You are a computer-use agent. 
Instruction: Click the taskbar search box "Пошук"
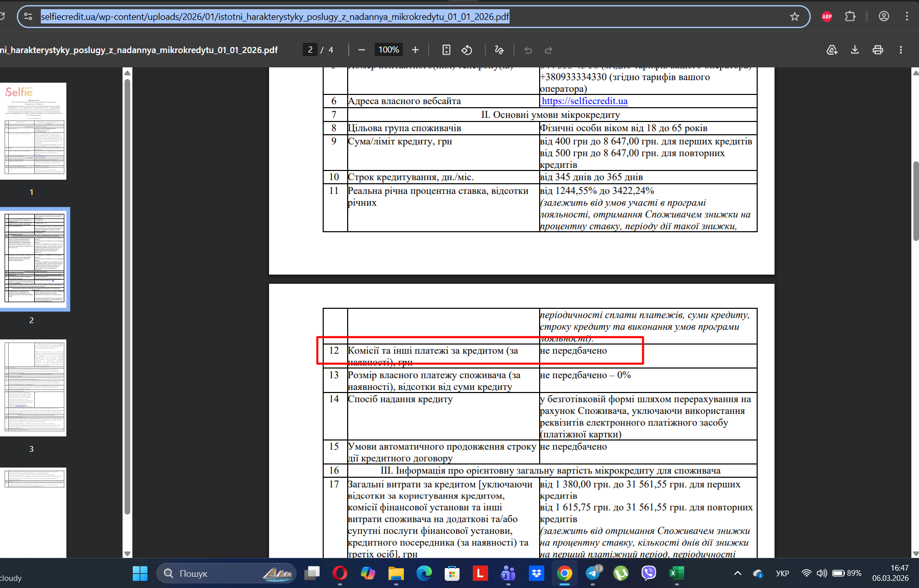[226, 573]
